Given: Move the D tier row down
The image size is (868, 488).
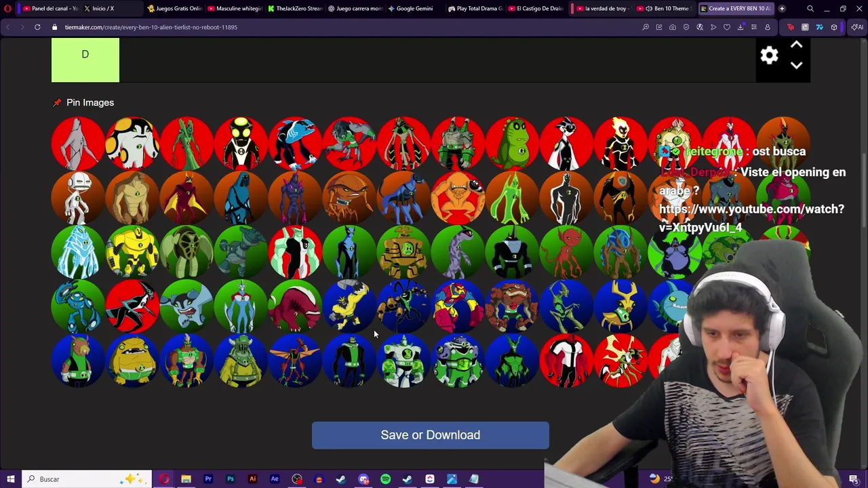Looking at the screenshot, I should point(796,66).
